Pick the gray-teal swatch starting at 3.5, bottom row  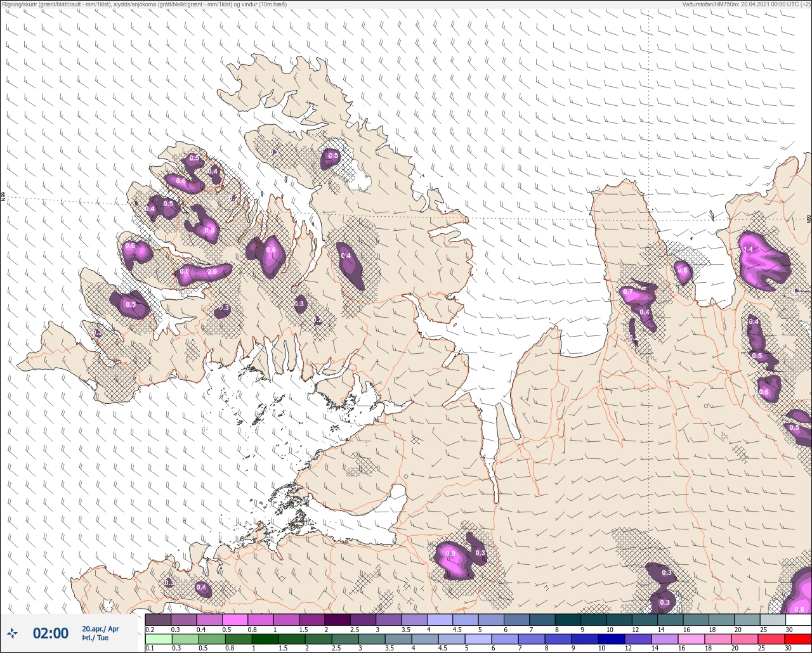coord(400,638)
